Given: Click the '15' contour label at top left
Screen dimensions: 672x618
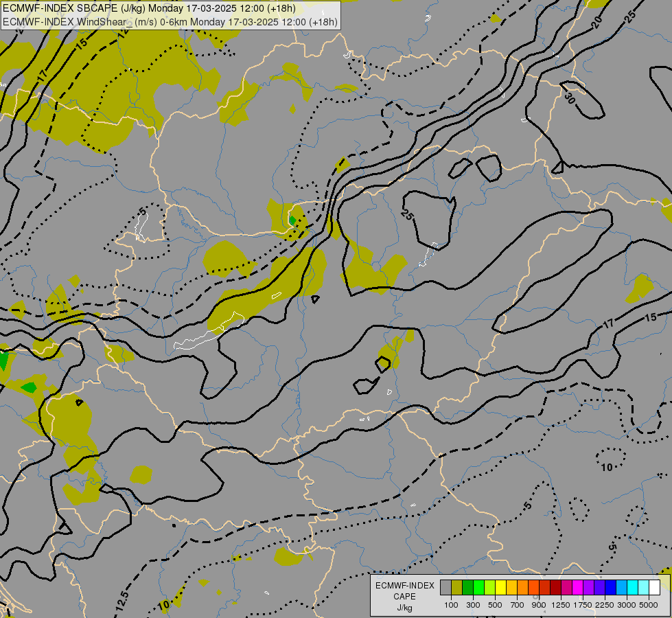Looking at the screenshot, I should [x=82, y=43].
